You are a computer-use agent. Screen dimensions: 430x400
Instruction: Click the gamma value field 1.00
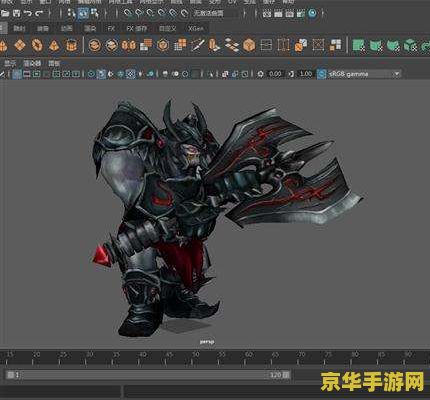tap(306, 74)
